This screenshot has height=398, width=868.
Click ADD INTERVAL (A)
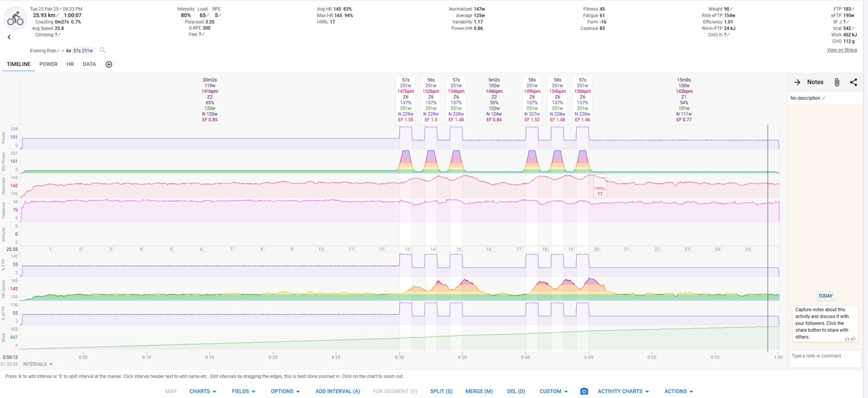(337, 391)
